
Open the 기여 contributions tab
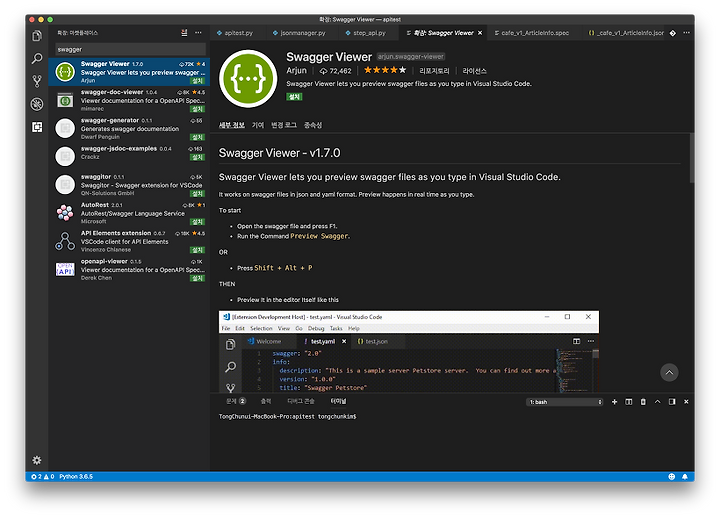258,125
